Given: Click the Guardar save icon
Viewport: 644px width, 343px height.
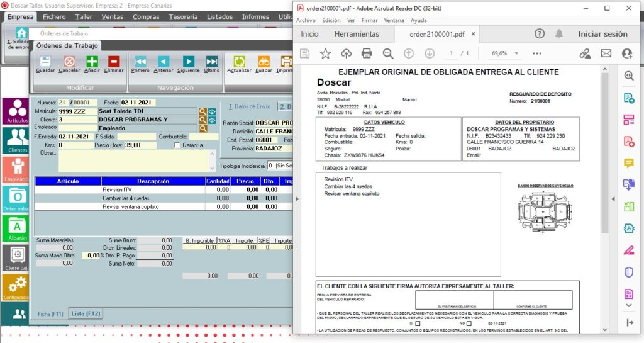Looking at the screenshot, I should (45, 62).
